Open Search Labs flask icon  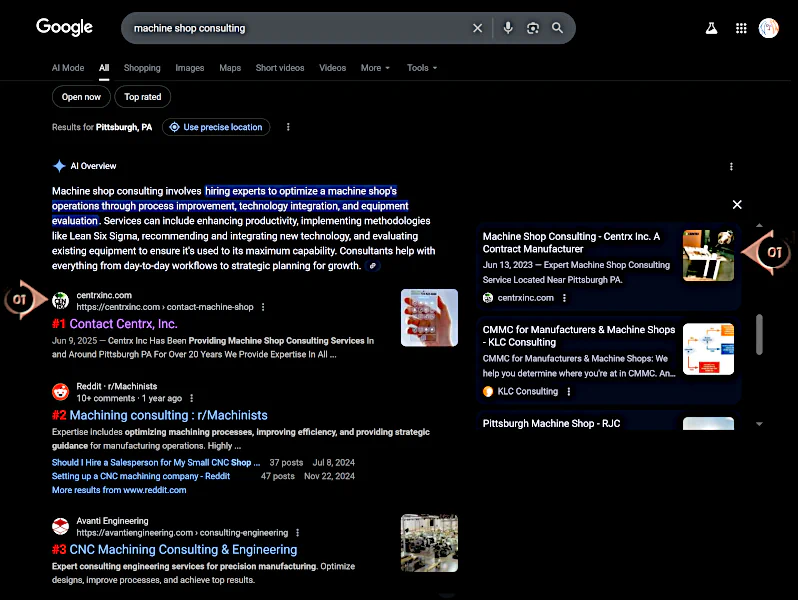(x=712, y=28)
